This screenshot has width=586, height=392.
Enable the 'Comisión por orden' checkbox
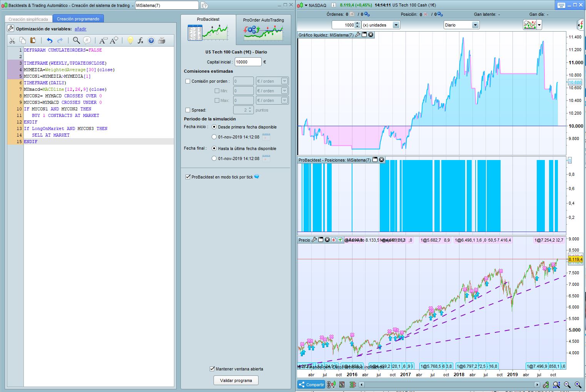(x=188, y=81)
